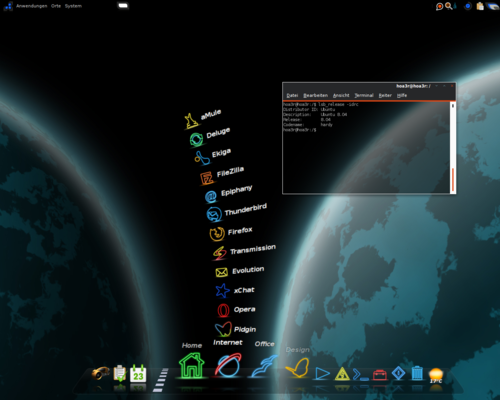This screenshot has width=500, height=400.
Task: Open the red toolbox dock icon
Action: click(380, 375)
